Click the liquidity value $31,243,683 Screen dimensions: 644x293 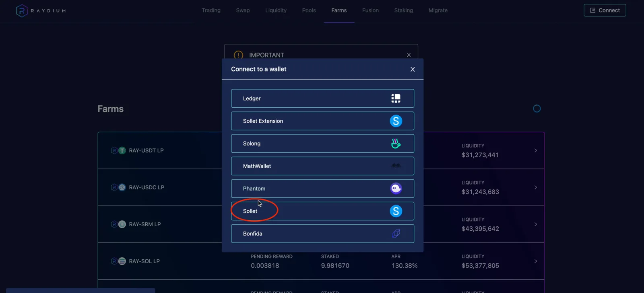click(480, 192)
